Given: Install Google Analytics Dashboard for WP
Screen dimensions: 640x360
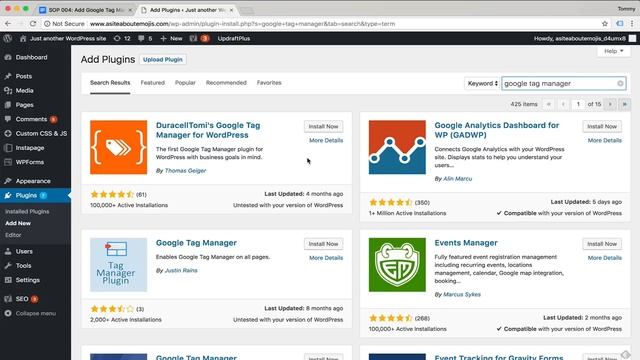Looking at the screenshot, I should tap(602, 127).
